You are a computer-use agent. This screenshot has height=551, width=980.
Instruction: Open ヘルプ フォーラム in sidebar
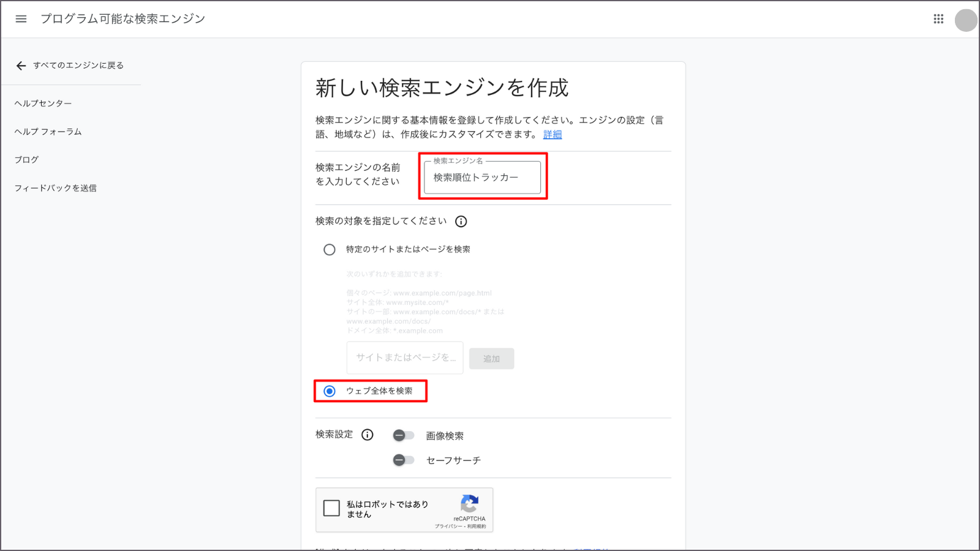[48, 132]
